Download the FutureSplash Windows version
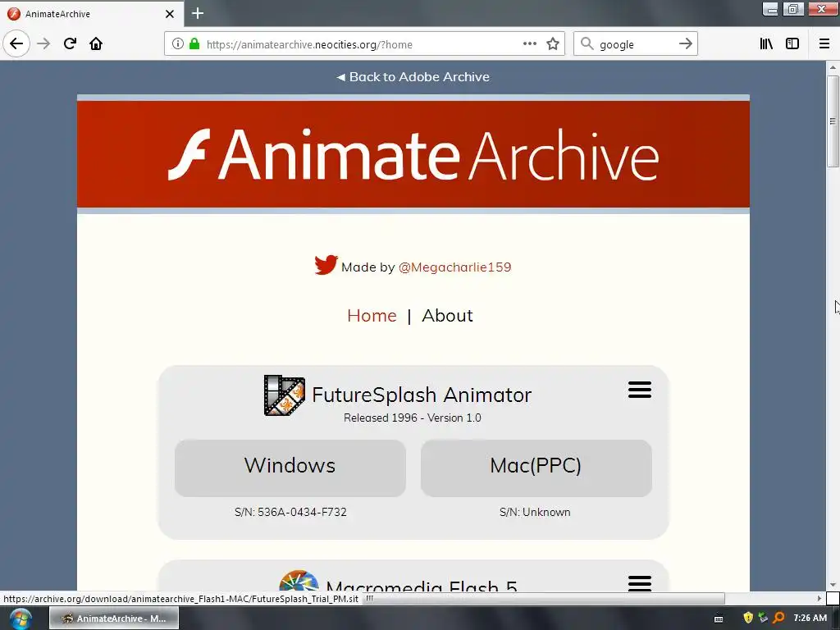This screenshot has height=630, width=840. [290, 468]
